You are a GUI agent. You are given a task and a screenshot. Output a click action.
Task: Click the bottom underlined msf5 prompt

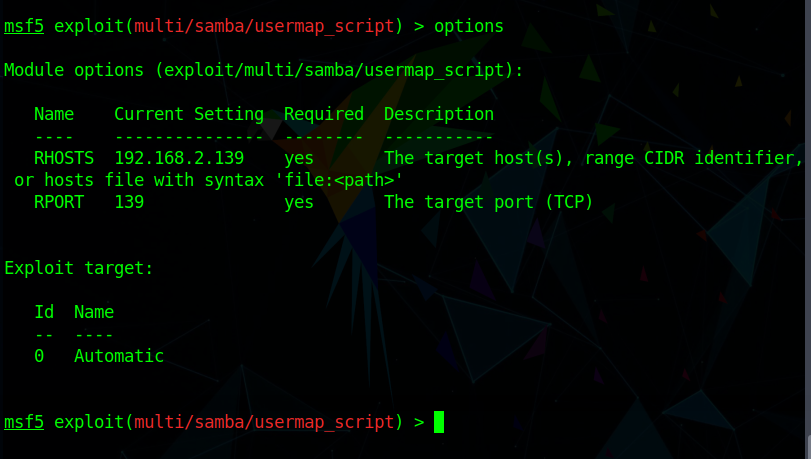pos(24,422)
